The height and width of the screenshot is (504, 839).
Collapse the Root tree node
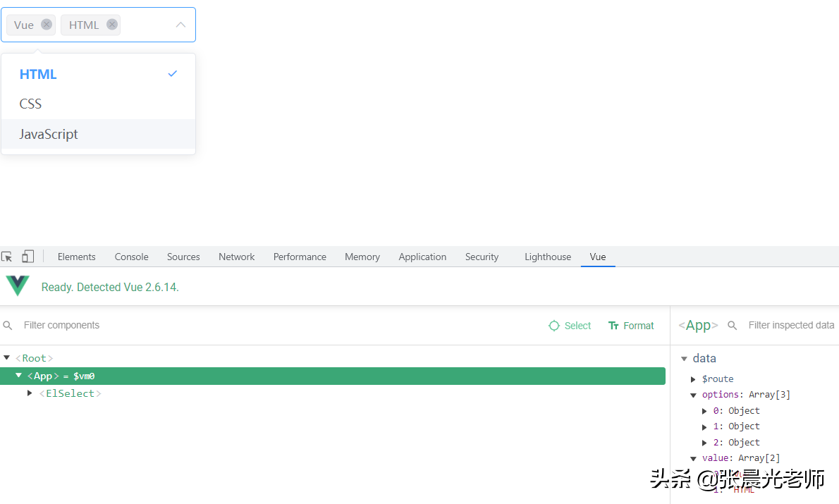[7, 358]
